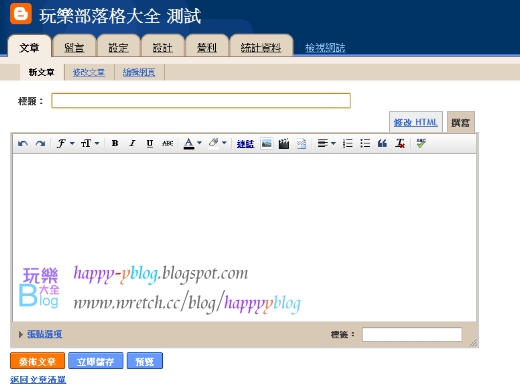Insert an image into the post
This screenshot has width=520, height=390.
(267, 144)
